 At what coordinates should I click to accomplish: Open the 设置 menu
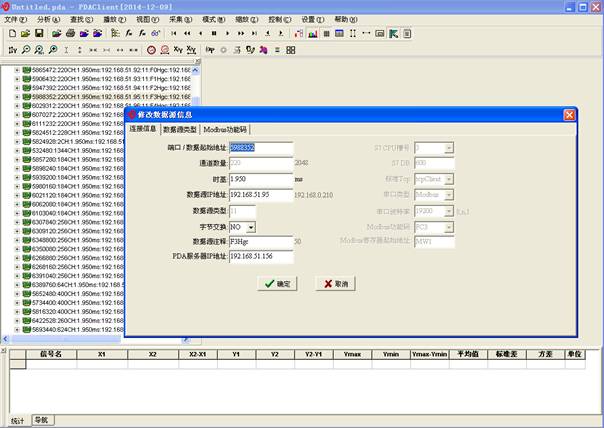click(312, 19)
